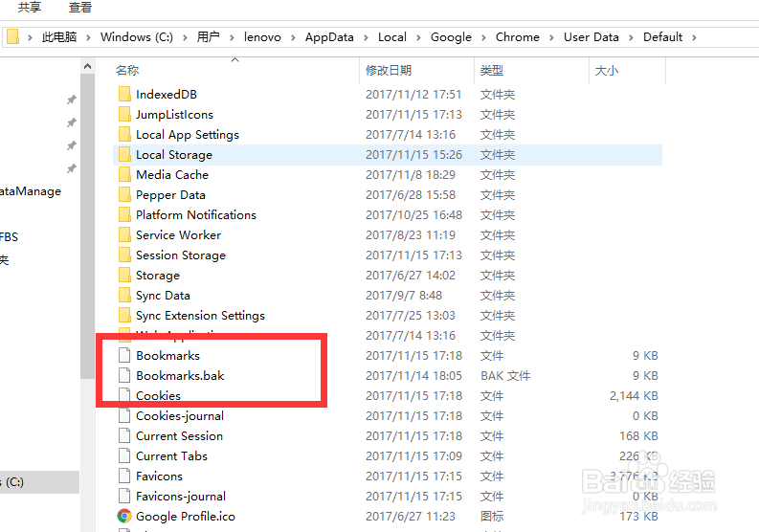Screen dimensions: 759x532
Task: Open the 共享 ribbon tab
Action: pyautogui.click(x=30, y=7)
